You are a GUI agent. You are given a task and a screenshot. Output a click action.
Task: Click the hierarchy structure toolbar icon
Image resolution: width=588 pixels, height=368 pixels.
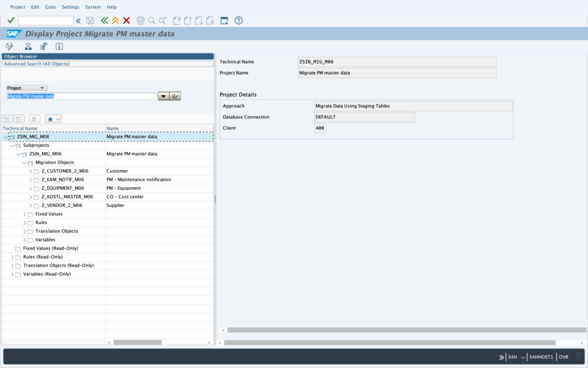(x=28, y=47)
